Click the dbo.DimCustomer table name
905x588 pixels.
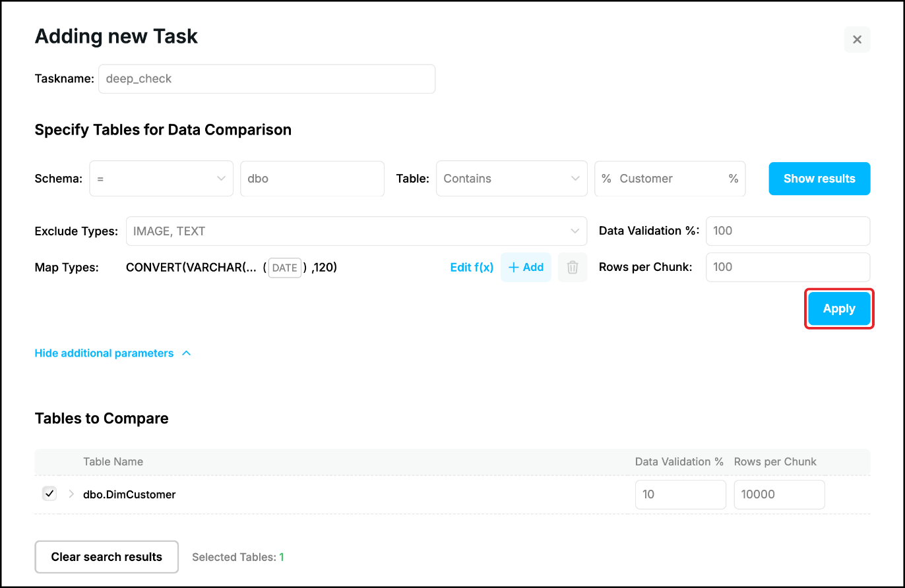click(x=129, y=494)
